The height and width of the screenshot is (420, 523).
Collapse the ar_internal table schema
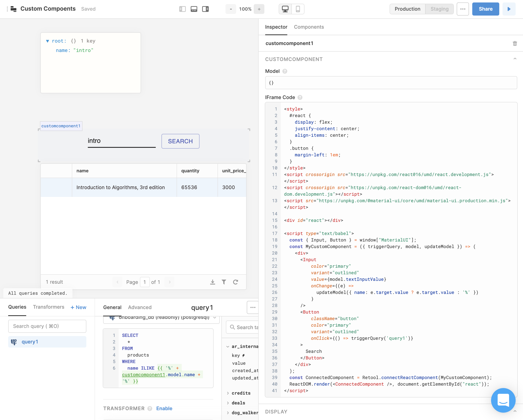228,347
